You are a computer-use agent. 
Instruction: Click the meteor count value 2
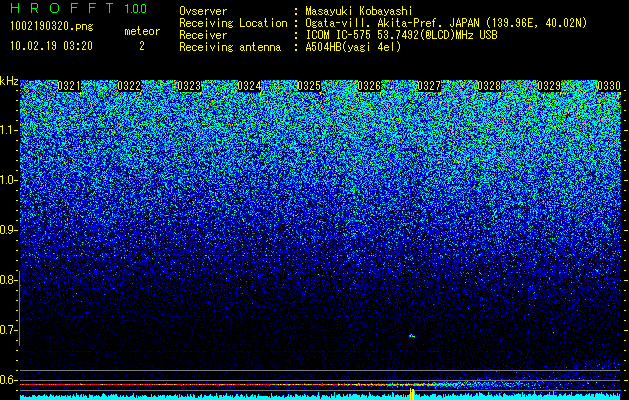click(142, 46)
